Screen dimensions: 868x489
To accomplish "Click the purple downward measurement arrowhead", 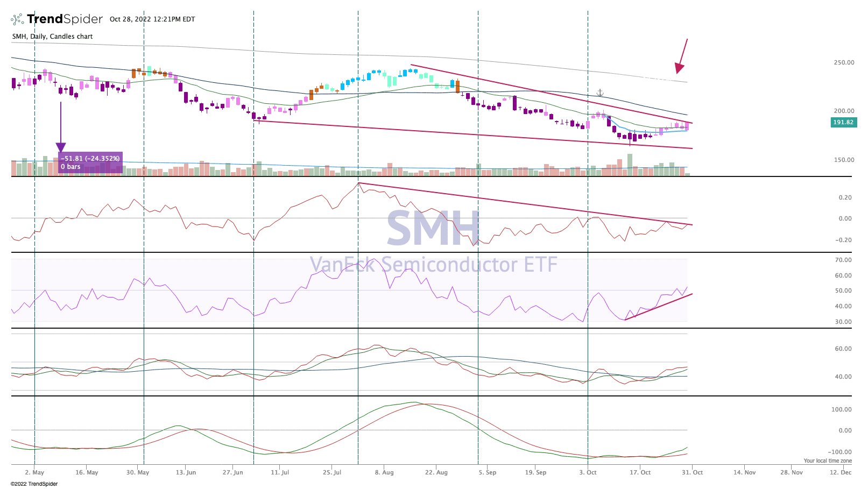I will [61, 147].
